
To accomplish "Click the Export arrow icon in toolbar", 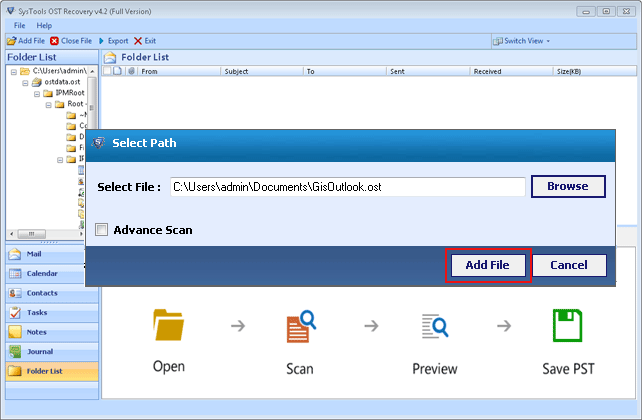I will tap(101, 41).
